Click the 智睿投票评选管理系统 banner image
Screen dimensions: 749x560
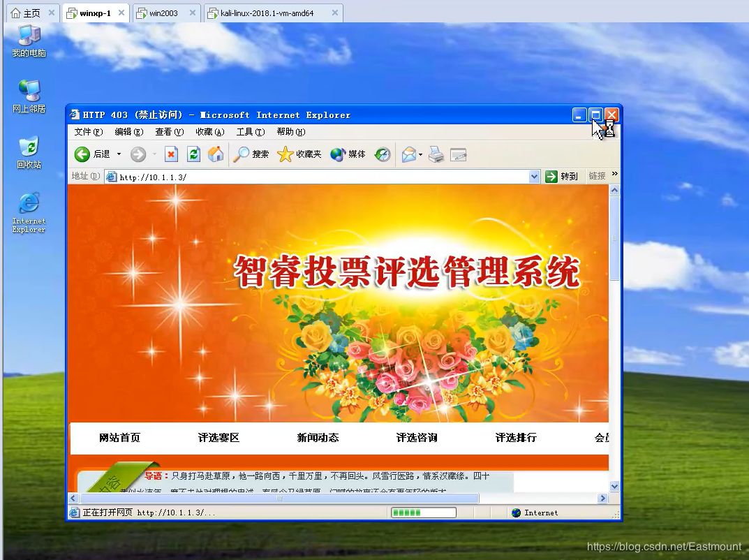[x=338, y=303]
